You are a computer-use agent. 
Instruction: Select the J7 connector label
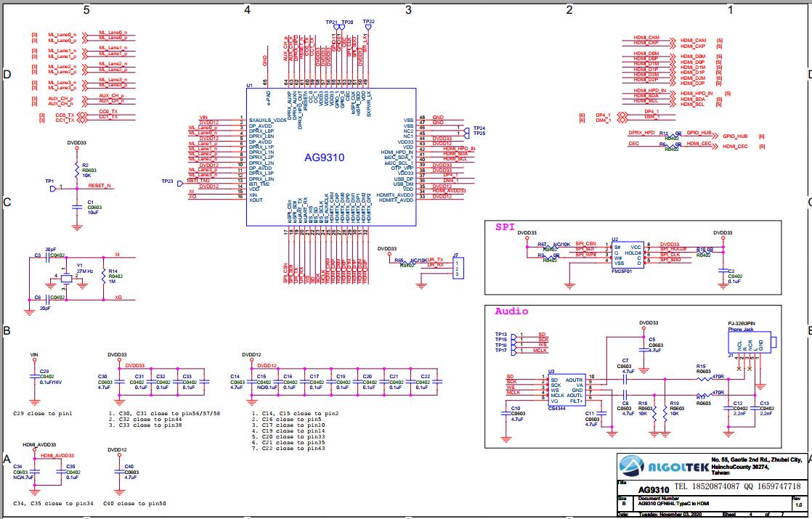pos(455,255)
